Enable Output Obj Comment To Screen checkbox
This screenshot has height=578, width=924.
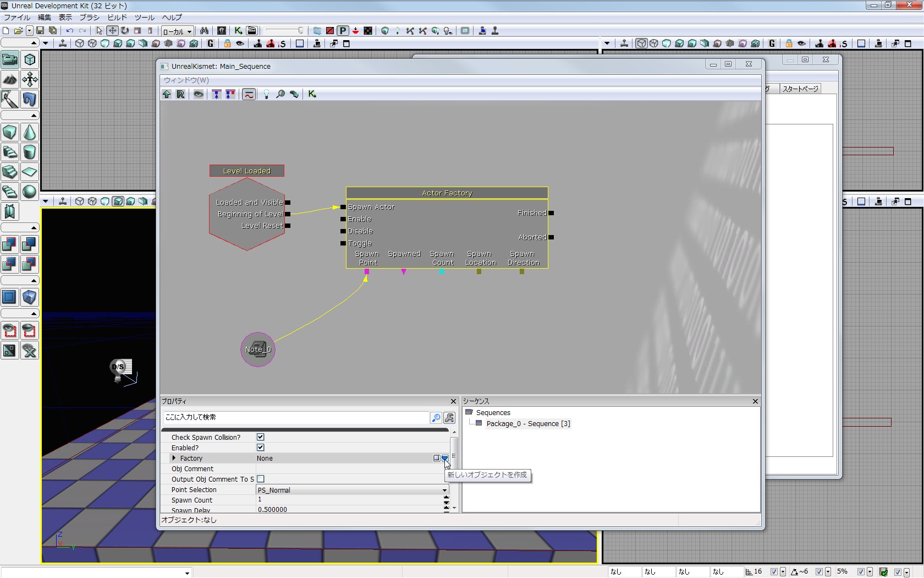click(261, 479)
